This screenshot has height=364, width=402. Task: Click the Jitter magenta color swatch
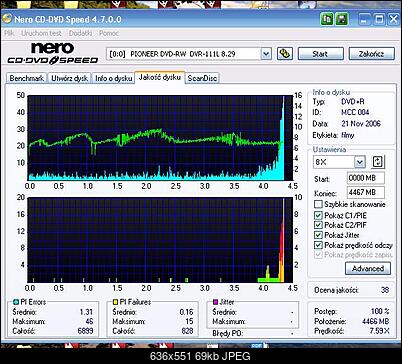click(x=215, y=302)
